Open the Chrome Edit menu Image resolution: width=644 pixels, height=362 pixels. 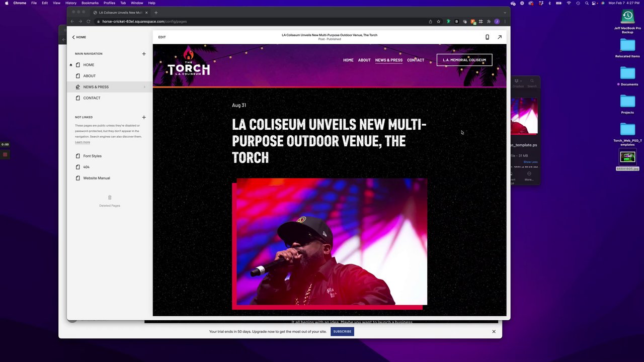(x=45, y=3)
